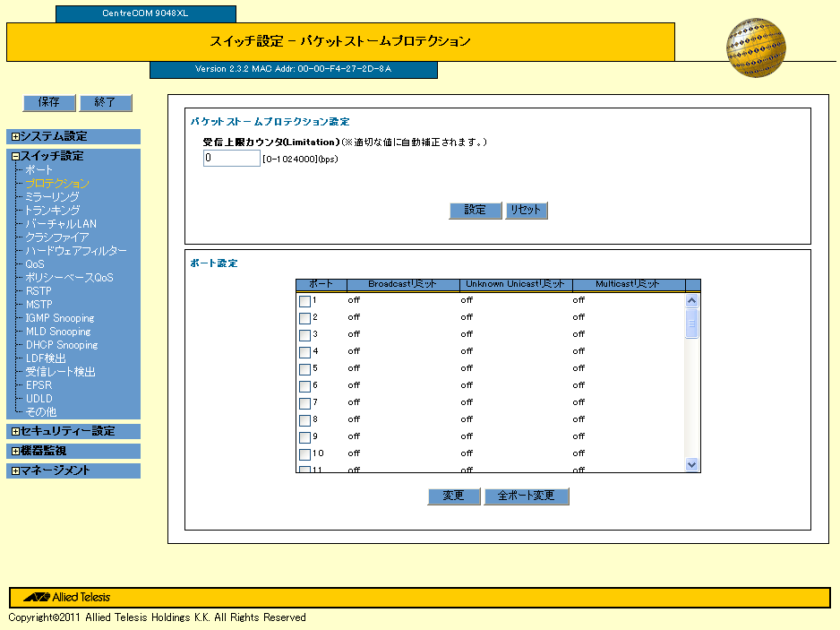Focus the 受信上限カウンタ Limitation input field
This screenshot has height=630, width=840.
(x=231, y=158)
